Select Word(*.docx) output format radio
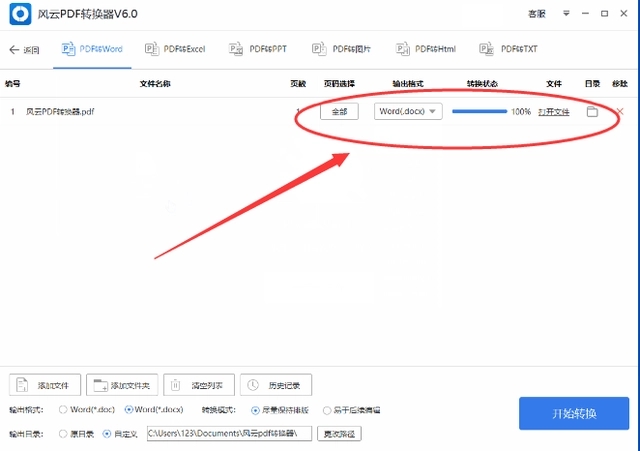640x451 pixels. 129,410
